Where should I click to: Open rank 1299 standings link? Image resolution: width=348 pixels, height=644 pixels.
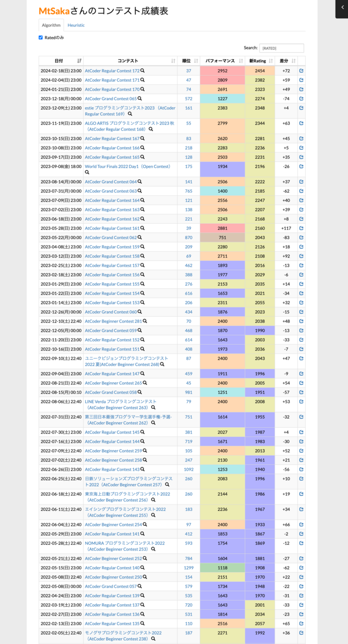(x=189, y=568)
